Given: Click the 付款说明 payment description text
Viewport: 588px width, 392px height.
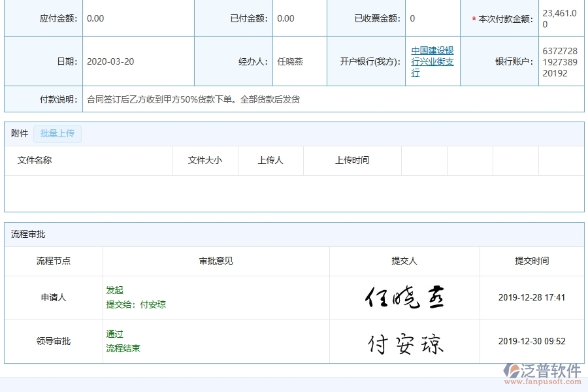Looking at the screenshot, I should click(196, 99).
